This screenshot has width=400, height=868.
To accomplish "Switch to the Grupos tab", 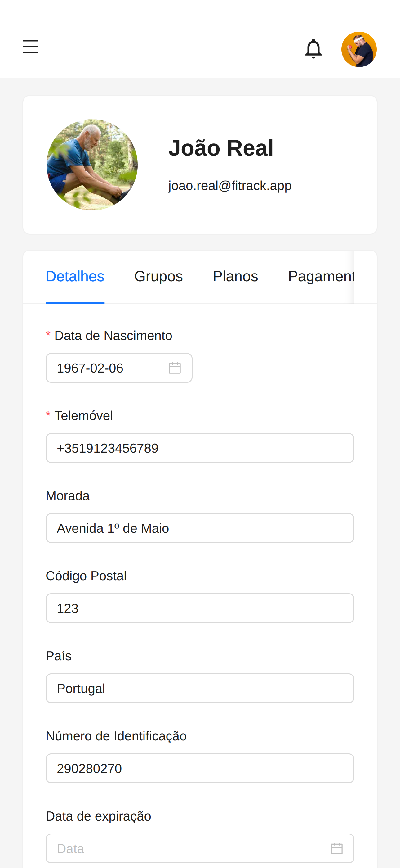I will coord(158,276).
